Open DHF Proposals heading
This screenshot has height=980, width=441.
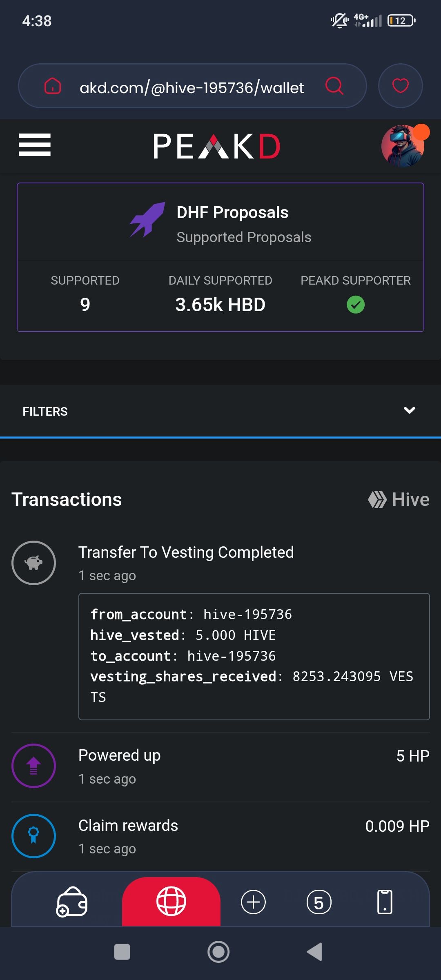tap(232, 212)
